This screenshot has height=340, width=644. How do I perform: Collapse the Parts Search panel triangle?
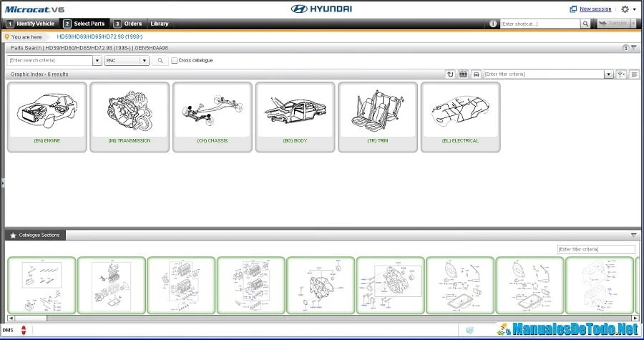coord(634,48)
